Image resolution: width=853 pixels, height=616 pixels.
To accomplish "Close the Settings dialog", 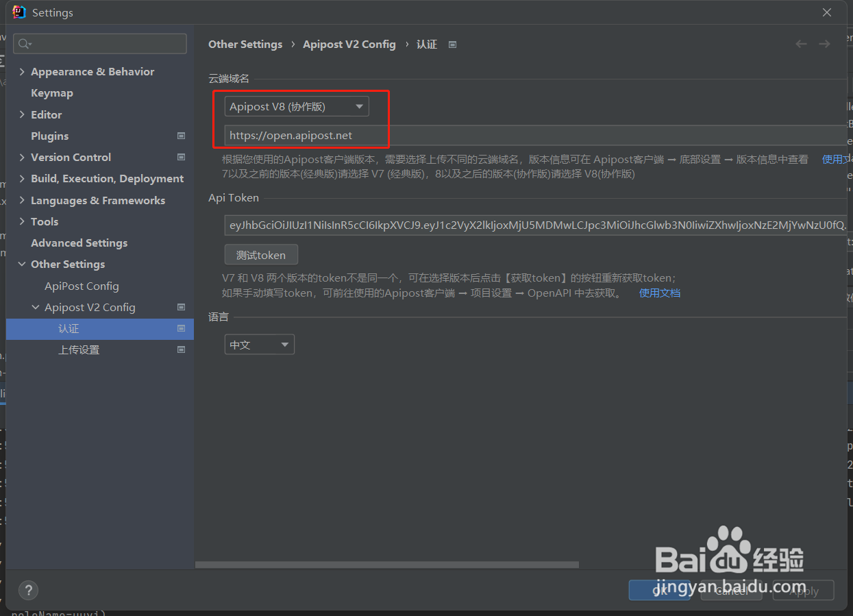I will [x=828, y=12].
